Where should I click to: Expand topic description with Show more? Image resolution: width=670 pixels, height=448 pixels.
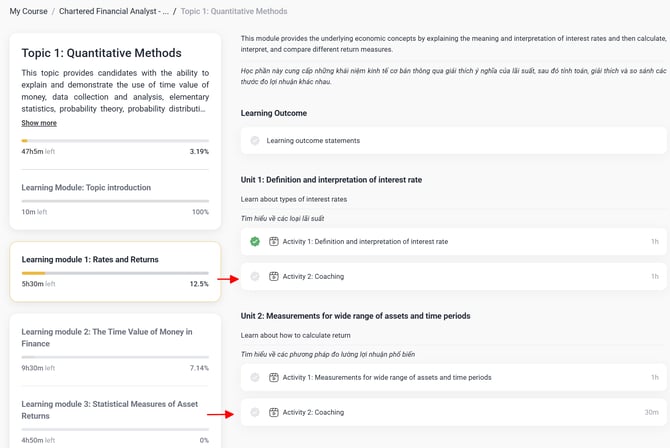click(x=39, y=123)
